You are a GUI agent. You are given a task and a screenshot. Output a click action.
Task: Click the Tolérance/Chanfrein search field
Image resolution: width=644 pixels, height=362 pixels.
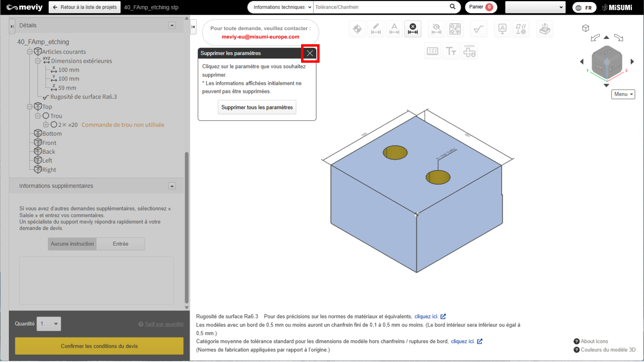coord(380,7)
